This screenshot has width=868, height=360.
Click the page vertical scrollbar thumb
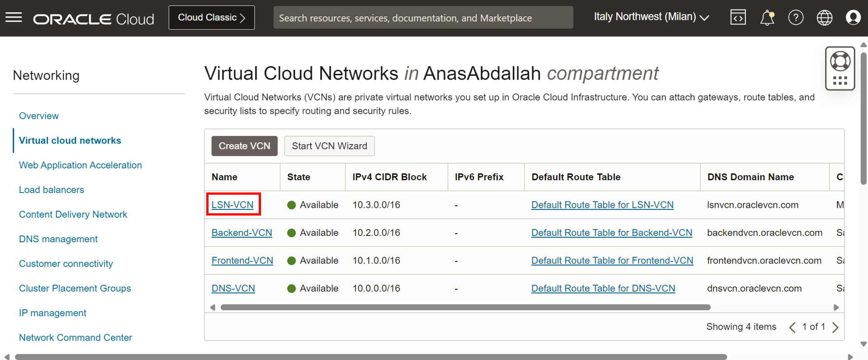point(863,119)
